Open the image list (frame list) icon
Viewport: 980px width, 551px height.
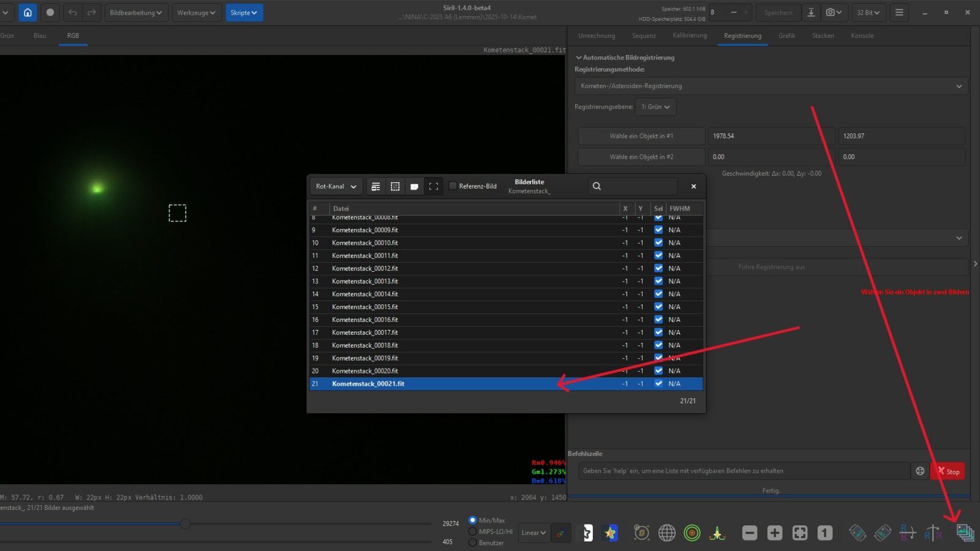tap(965, 533)
